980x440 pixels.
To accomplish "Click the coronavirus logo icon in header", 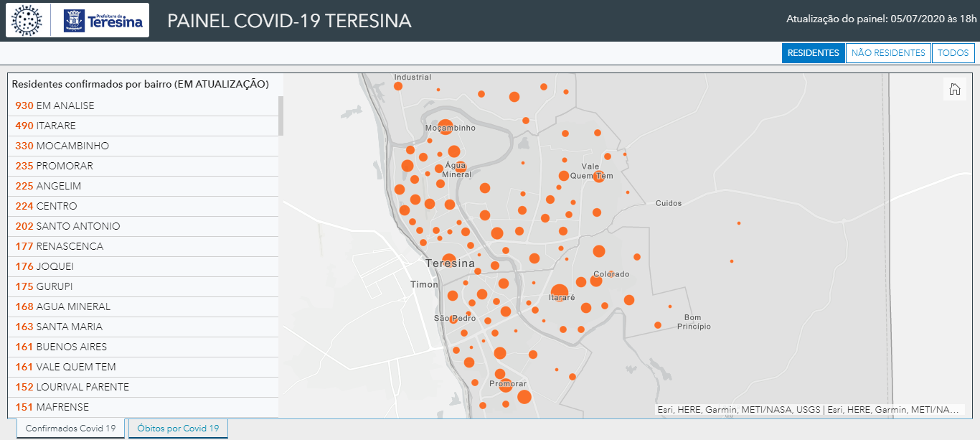I will click(28, 20).
